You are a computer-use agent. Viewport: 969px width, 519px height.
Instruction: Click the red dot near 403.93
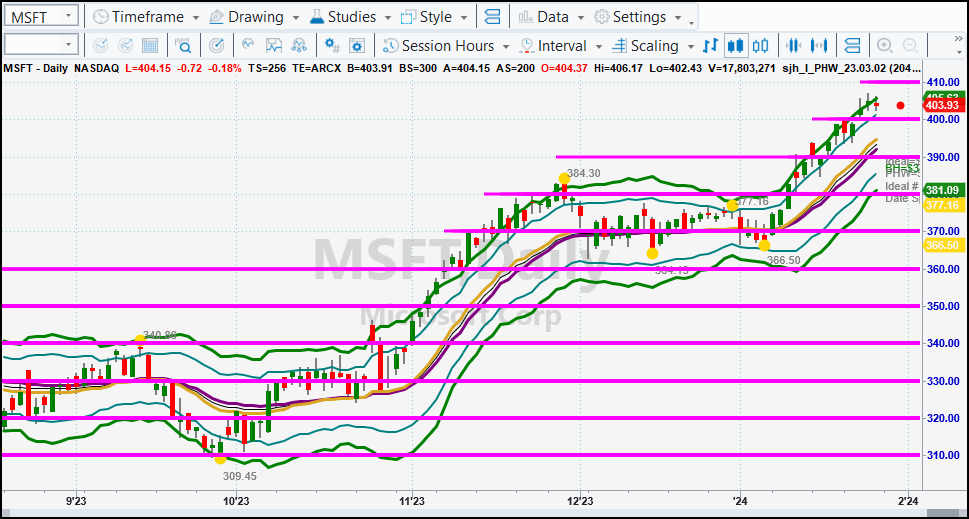(x=900, y=106)
